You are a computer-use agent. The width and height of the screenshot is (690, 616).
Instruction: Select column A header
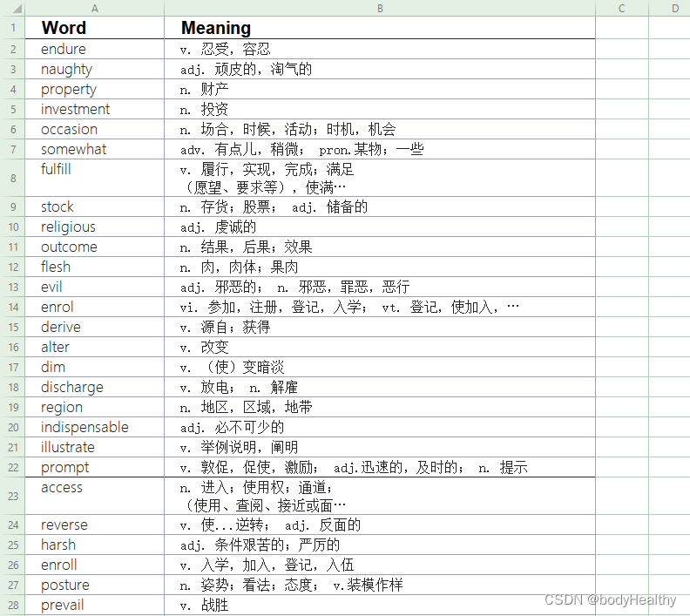(x=95, y=9)
